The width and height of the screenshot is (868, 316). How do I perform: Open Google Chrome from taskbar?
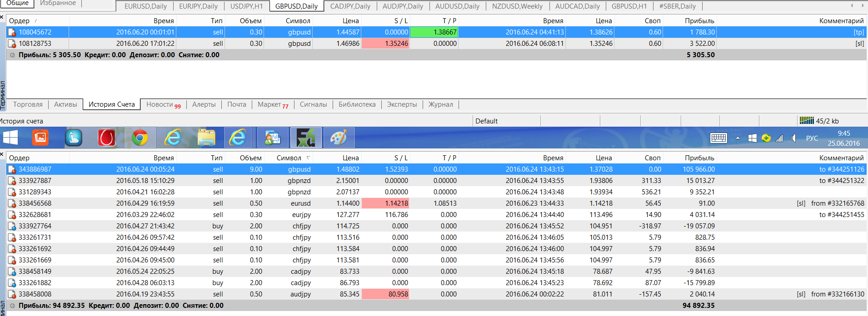coord(140,138)
